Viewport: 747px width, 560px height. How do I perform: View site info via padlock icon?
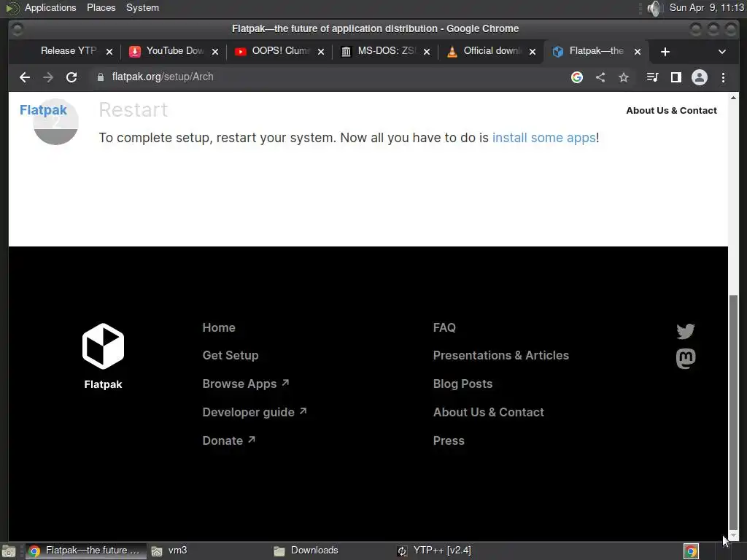[101, 77]
